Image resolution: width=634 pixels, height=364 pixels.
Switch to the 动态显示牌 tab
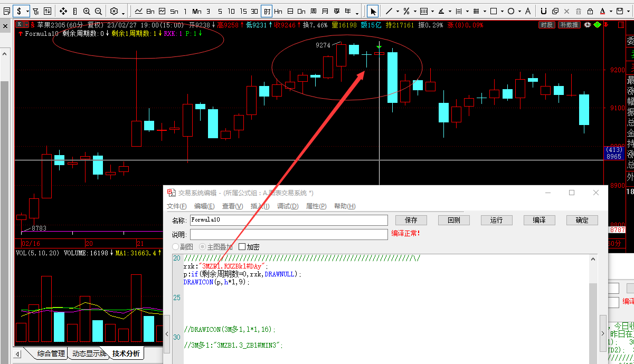tap(89, 353)
